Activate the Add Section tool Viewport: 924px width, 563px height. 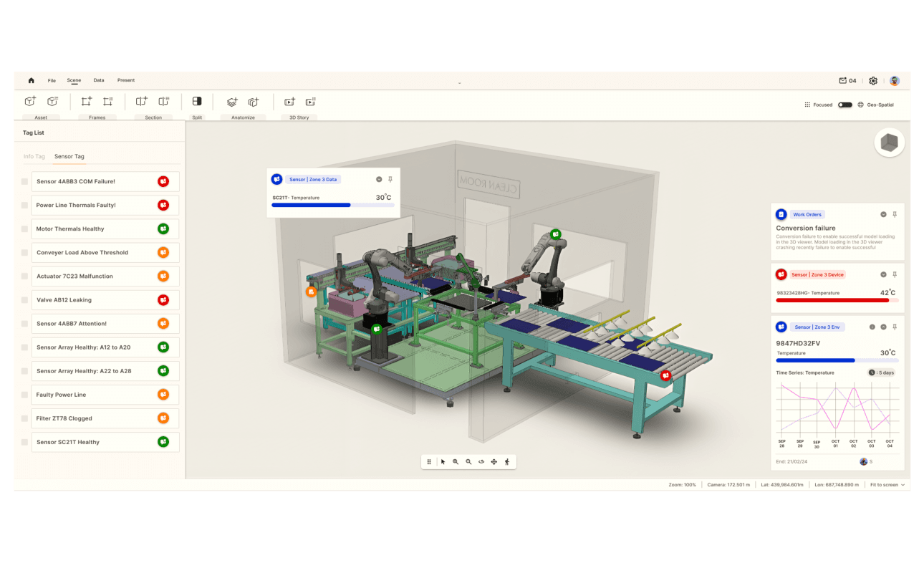click(x=141, y=101)
